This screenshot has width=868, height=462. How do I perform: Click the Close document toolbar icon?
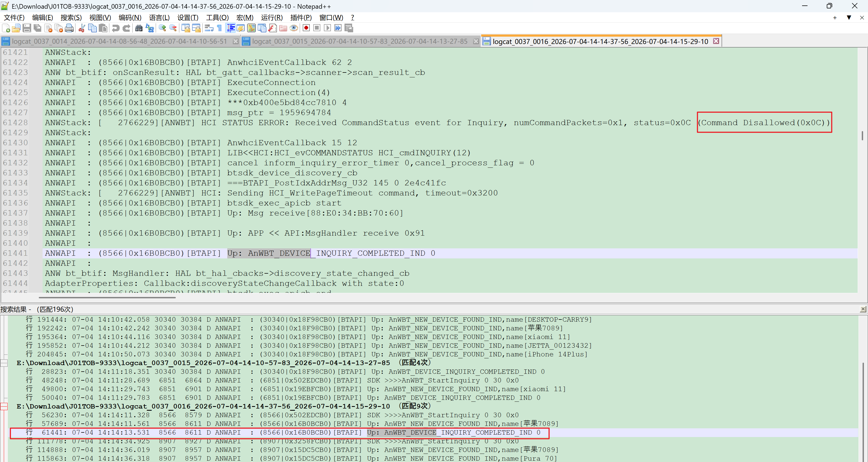[x=49, y=28]
